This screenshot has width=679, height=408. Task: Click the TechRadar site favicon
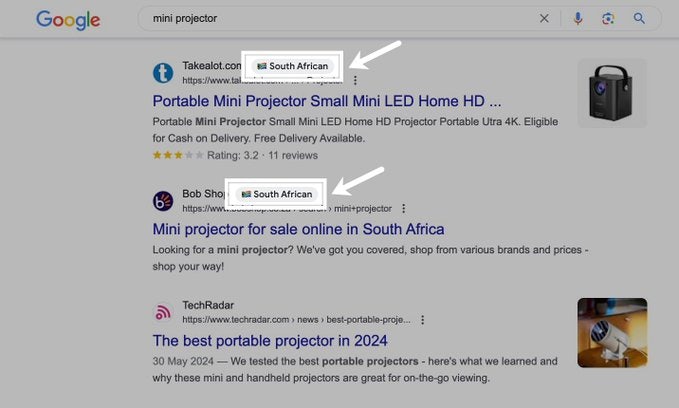163,313
